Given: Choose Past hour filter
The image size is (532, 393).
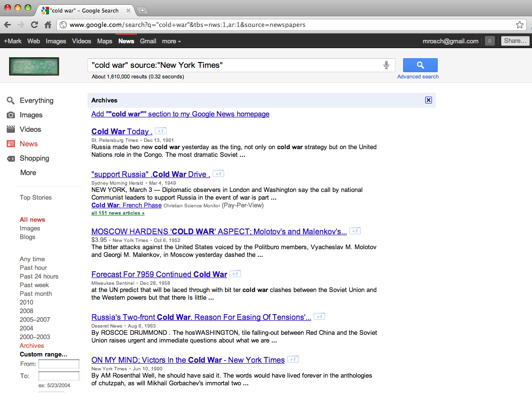Looking at the screenshot, I should tap(33, 268).
